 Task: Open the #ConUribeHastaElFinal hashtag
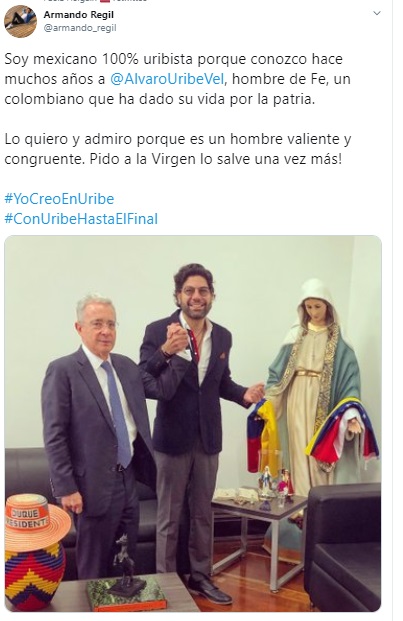(81, 219)
